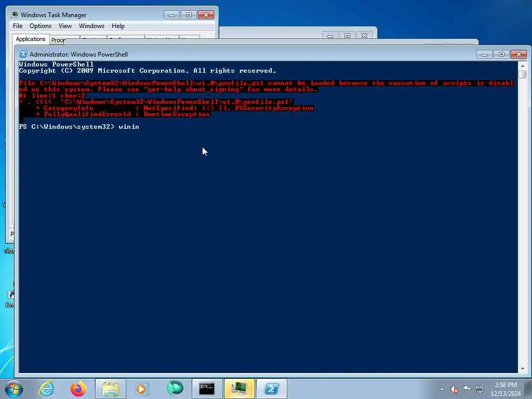Open the Windows Start menu
The width and height of the screenshot is (532, 399).
[14, 389]
